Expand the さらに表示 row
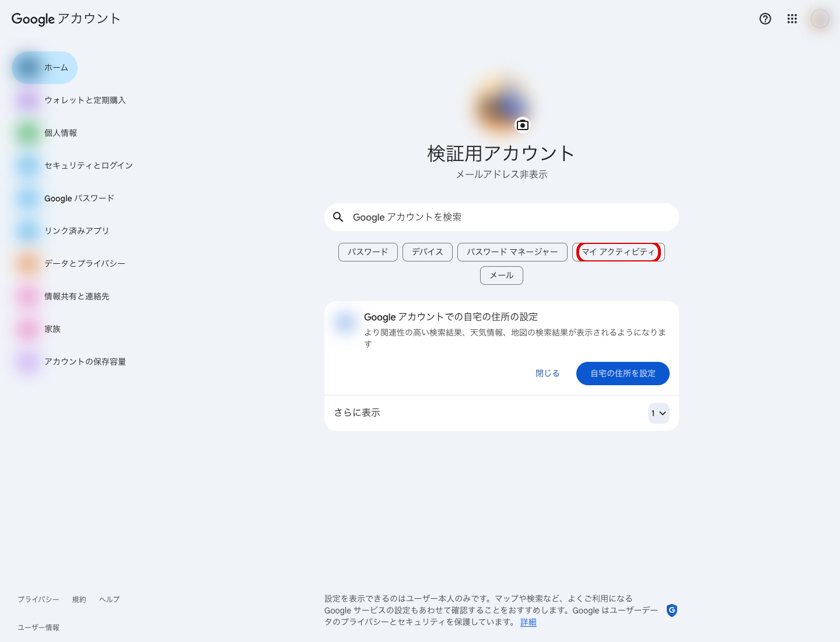 (x=502, y=413)
